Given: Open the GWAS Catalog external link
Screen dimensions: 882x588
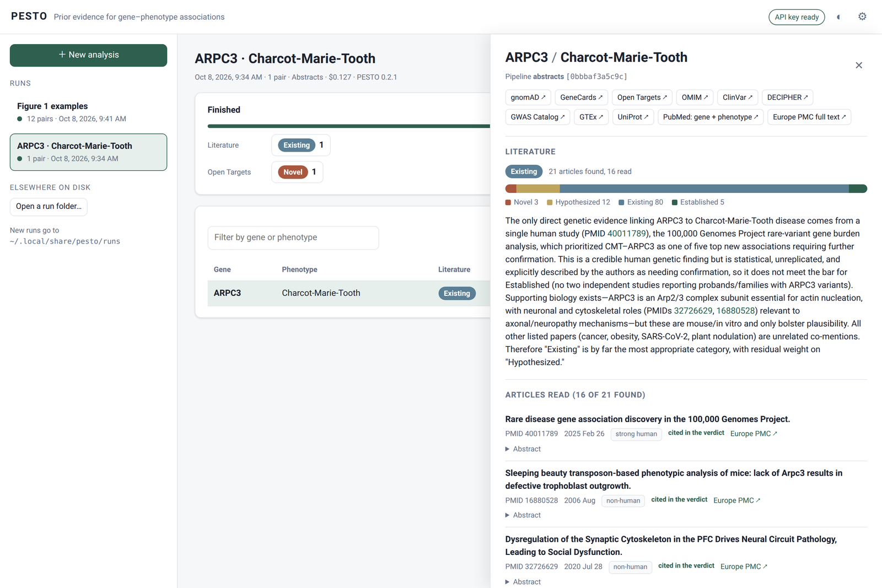Looking at the screenshot, I should pos(537,117).
